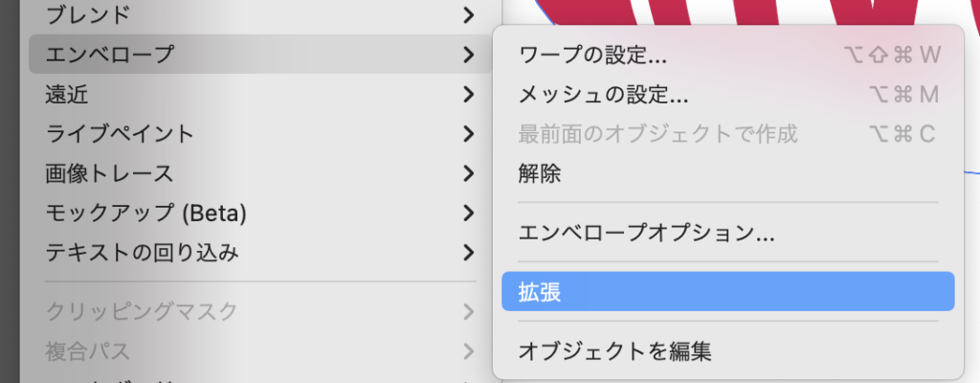
Task: Select 解除 in the envelope submenu
Action: [540, 173]
